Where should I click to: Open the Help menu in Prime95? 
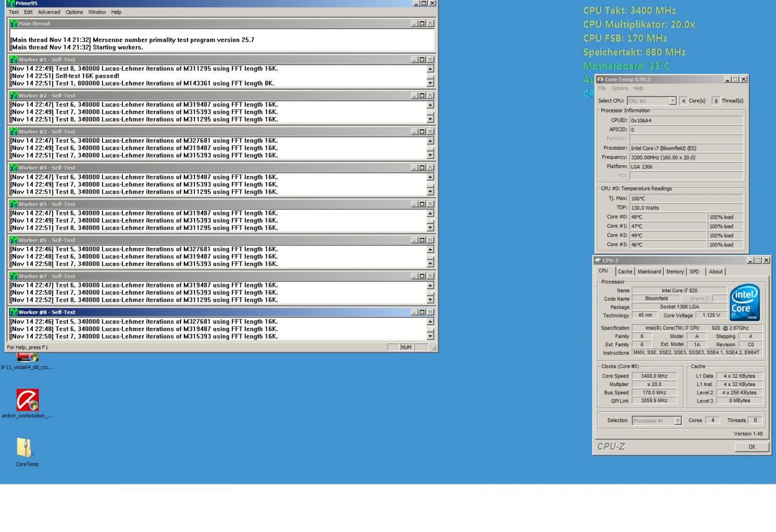pyautogui.click(x=116, y=12)
